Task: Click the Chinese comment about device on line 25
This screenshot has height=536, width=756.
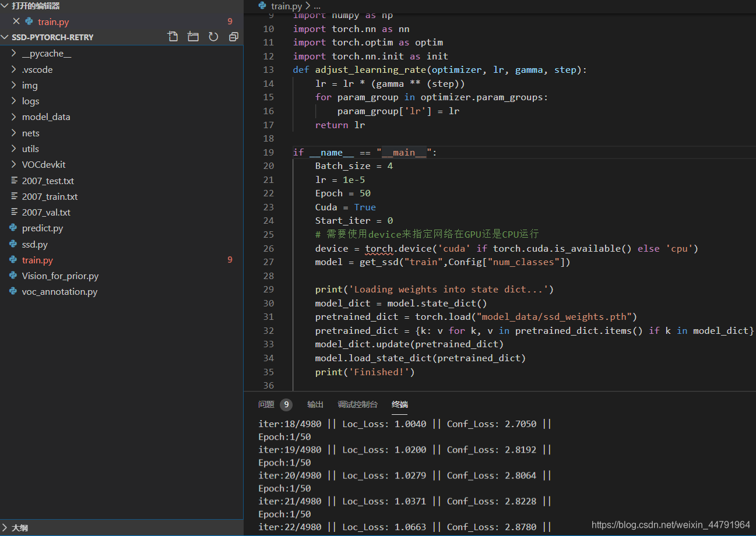Action: pos(427,235)
